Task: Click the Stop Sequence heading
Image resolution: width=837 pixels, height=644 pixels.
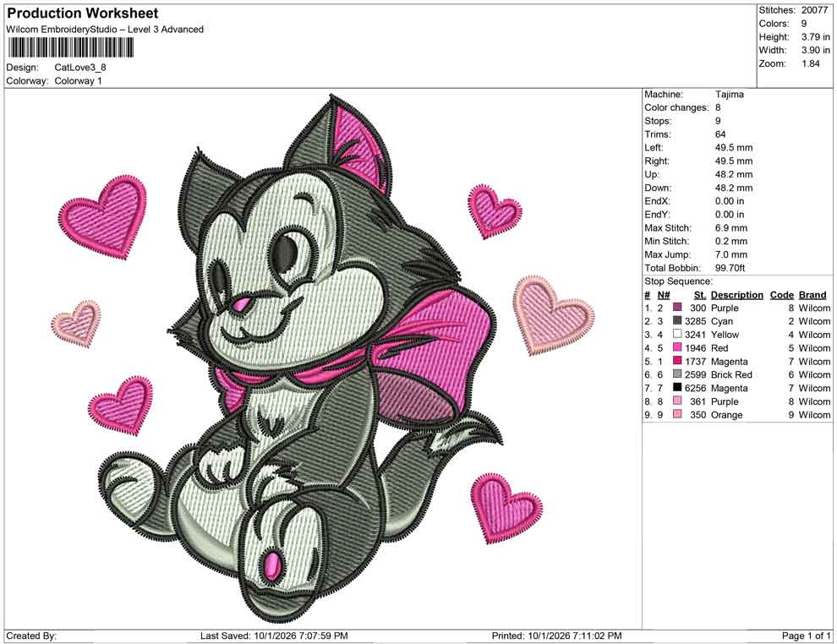Action: 678,281
